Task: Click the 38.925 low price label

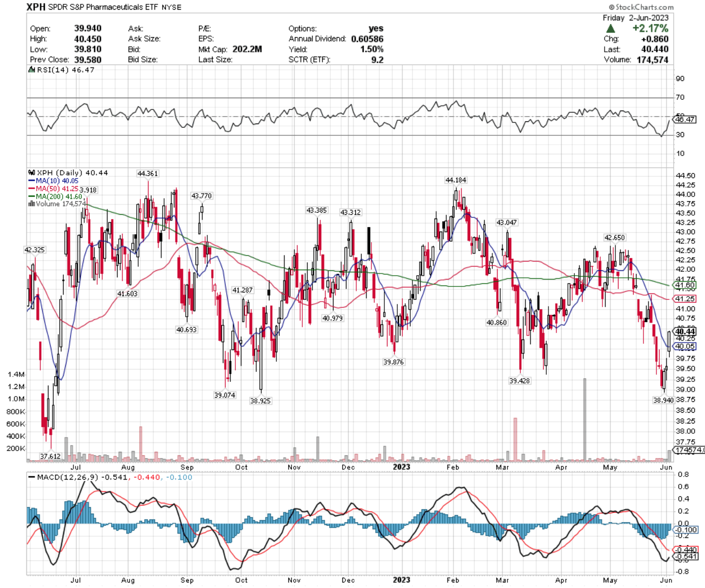Action: pos(260,401)
